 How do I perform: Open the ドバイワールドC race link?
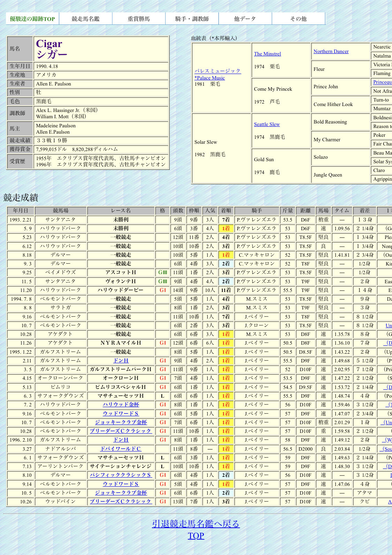[x=121, y=449]
